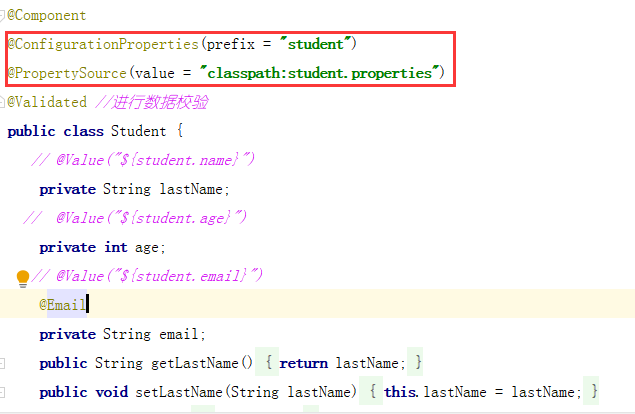
Task: Click the return keyword in getLastName
Action: [303, 363]
